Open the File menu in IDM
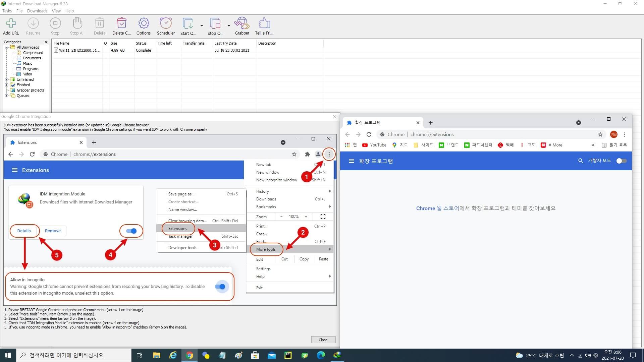Image resolution: width=644 pixels, height=362 pixels. tap(19, 11)
